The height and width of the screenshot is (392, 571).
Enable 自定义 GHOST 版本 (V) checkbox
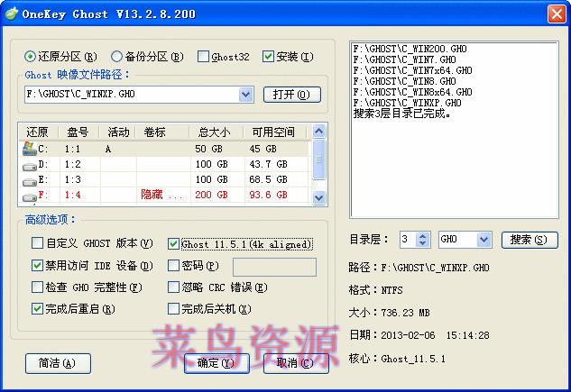[x=37, y=243]
